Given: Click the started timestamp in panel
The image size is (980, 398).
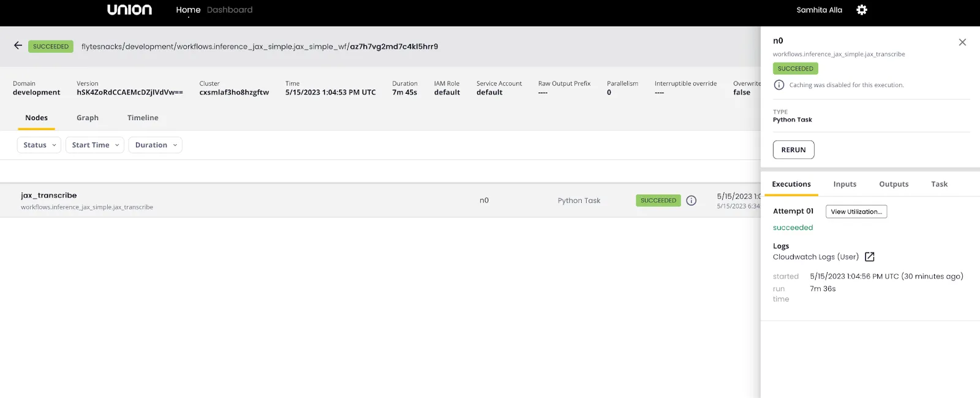Looking at the screenshot, I should 886,277.
